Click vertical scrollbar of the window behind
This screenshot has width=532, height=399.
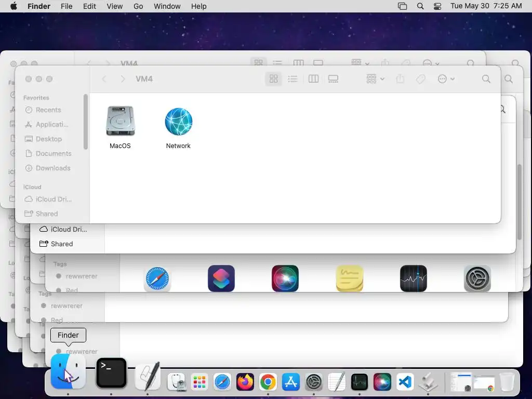pos(519,202)
